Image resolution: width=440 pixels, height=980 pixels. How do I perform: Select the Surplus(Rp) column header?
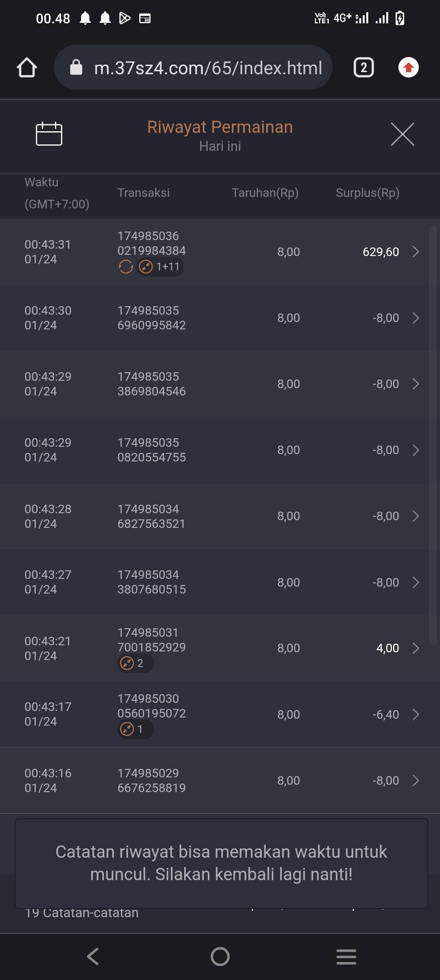coord(367,193)
